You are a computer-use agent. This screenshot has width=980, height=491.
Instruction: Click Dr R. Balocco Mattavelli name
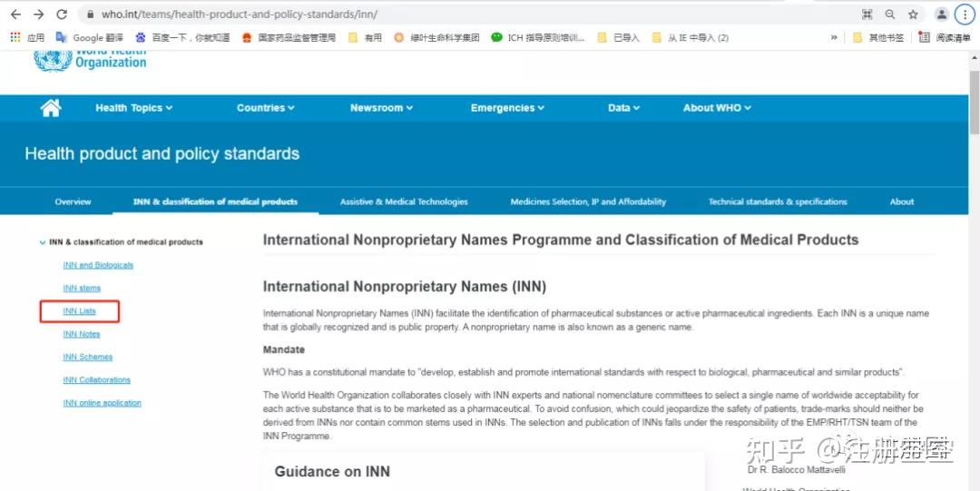tap(797, 470)
